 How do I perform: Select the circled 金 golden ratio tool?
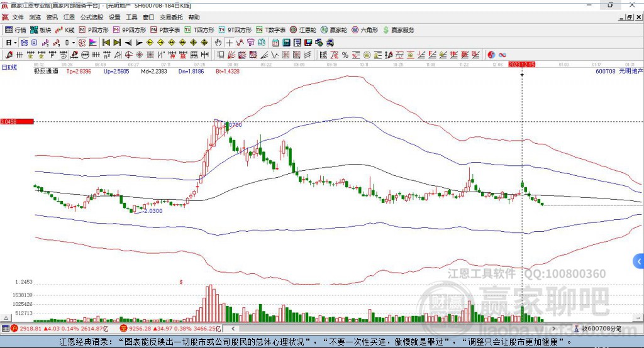pyautogui.click(x=367, y=55)
